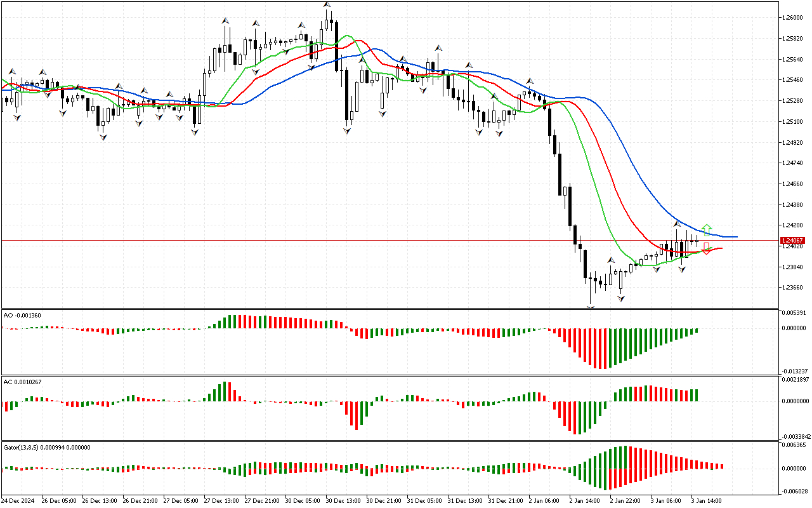Click the 1.24920 price scale label
This screenshot has width=812, height=508.
[794, 142]
